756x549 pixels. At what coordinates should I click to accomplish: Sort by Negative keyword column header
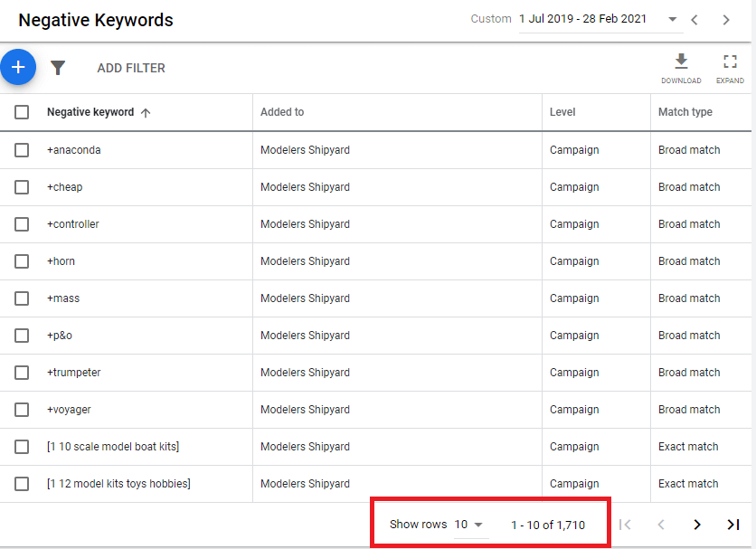tap(90, 112)
